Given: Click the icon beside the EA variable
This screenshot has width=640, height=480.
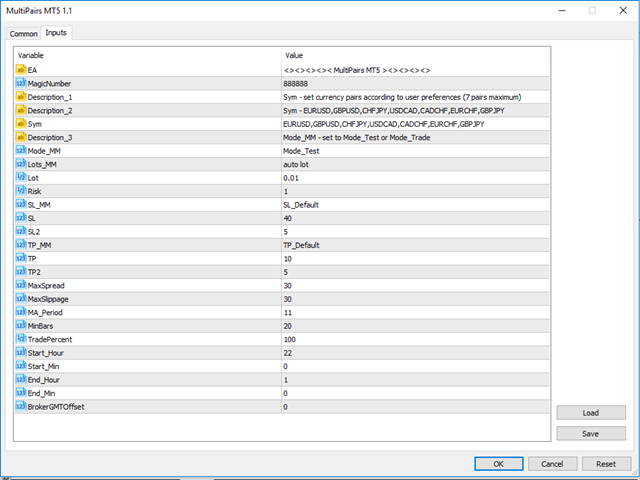Looking at the screenshot, I should pos(20,69).
